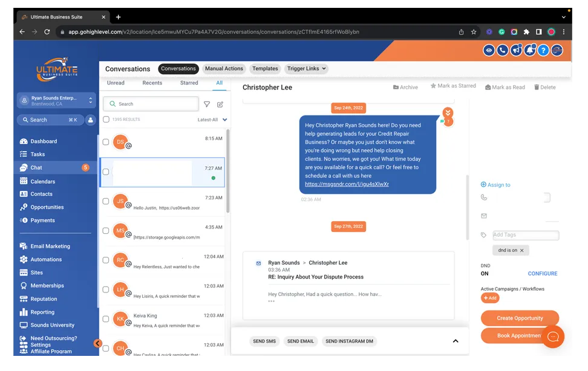
Task: Open the orange live chat widget
Action: click(x=553, y=337)
